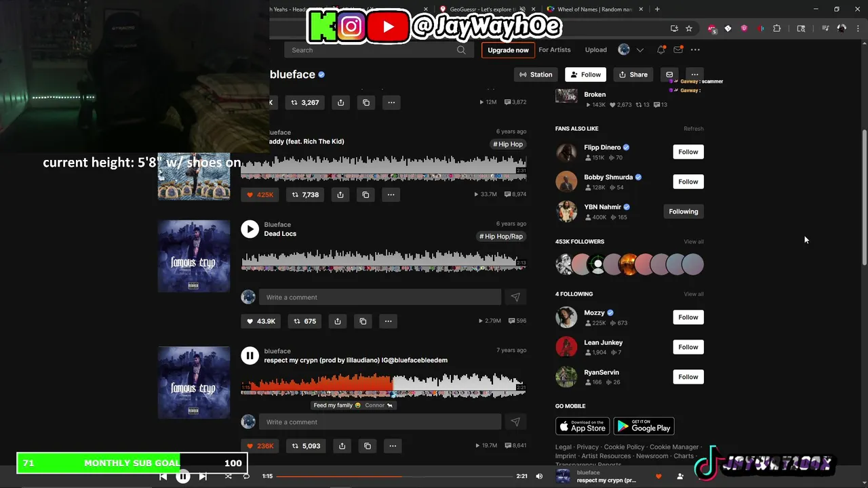Screen dimensions: 868x488
Task: Copy link for Dead Locs track
Action: click(363, 321)
